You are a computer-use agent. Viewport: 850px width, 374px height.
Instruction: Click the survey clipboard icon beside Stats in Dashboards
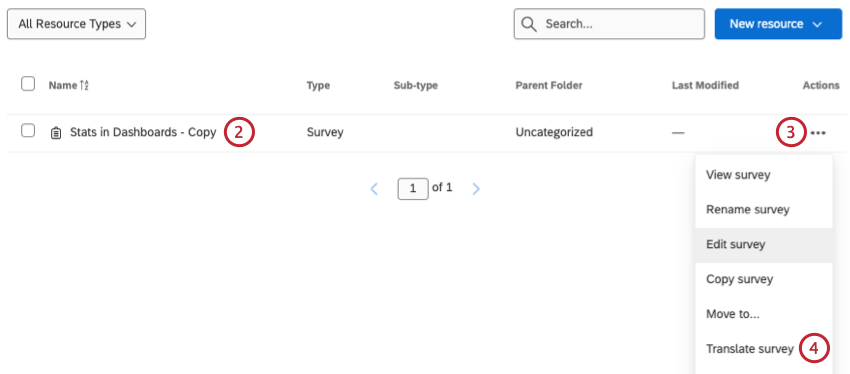55,133
